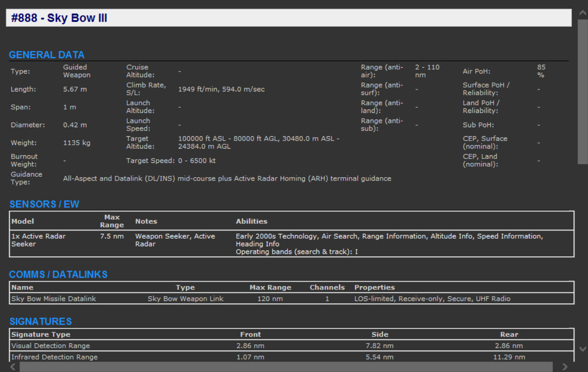The width and height of the screenshot is (588, 372).
Task: Select the All-Aspect and Datalink guidance description
Action: coord(227,179)
